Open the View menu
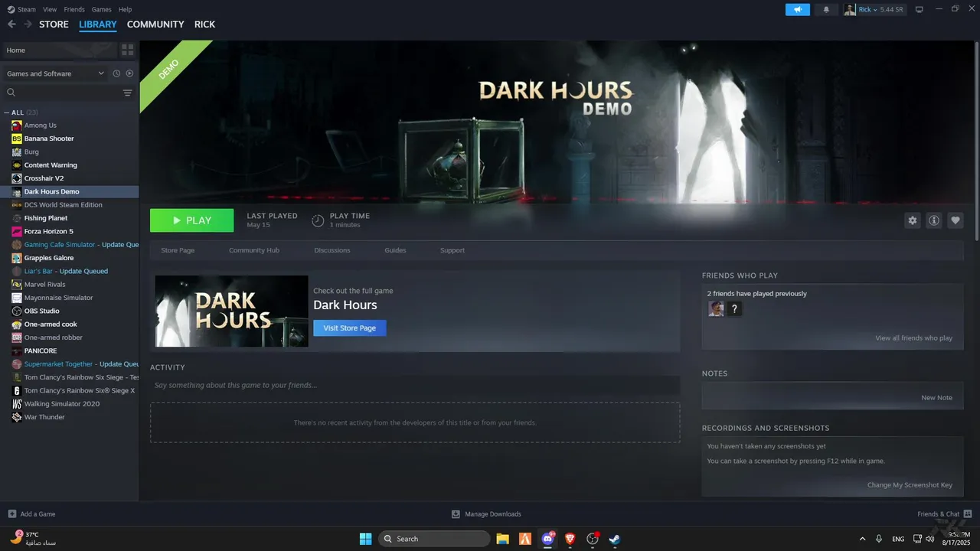The height and width of the screenshot is (551, 980). coord(50,9)
